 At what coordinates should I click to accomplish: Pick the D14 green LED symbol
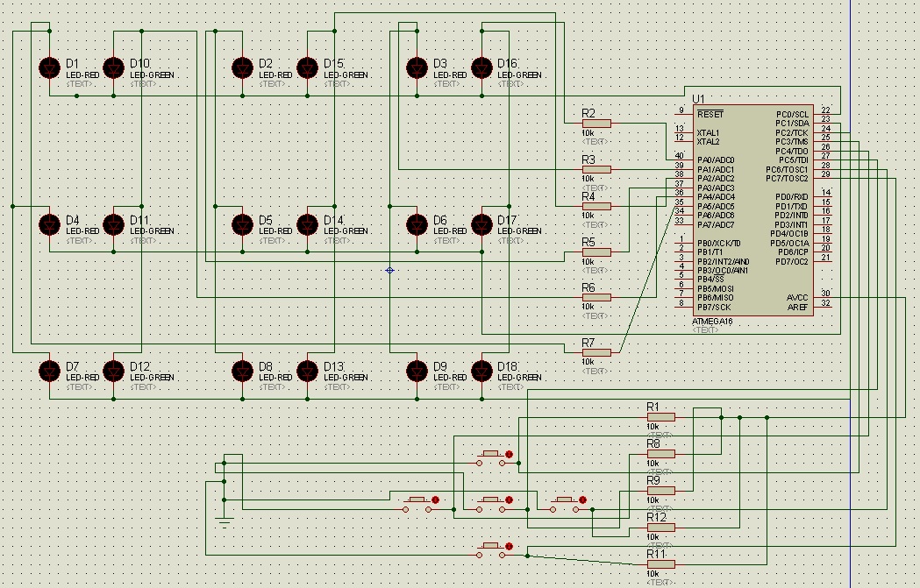coord(308,224)
